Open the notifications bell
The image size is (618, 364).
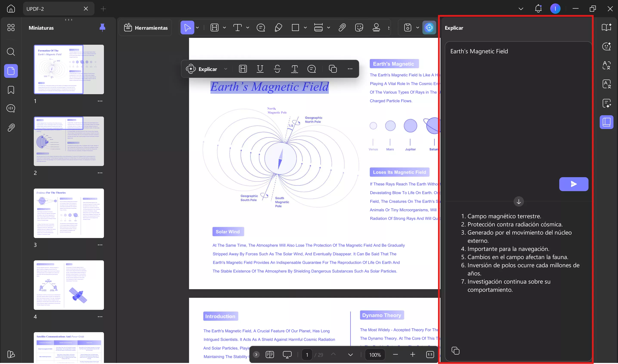(x=538, y=9)
